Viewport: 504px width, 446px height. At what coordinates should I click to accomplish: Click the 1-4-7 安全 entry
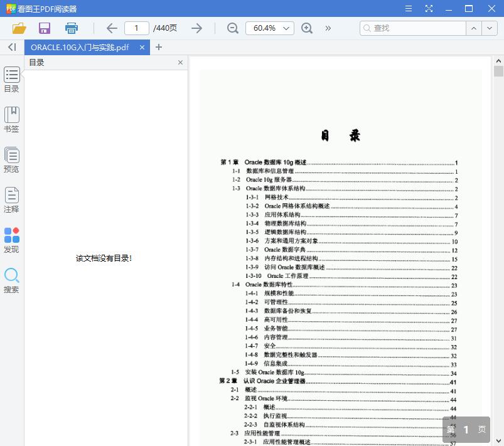click(351, 346)
